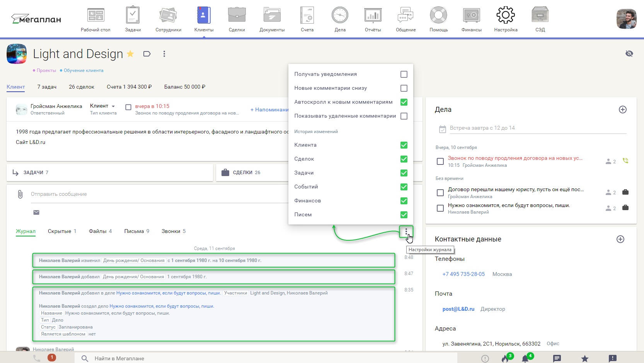Call the phone number +7 495 735-28-05
Screen dimensions: 644x363
(463, 274)
